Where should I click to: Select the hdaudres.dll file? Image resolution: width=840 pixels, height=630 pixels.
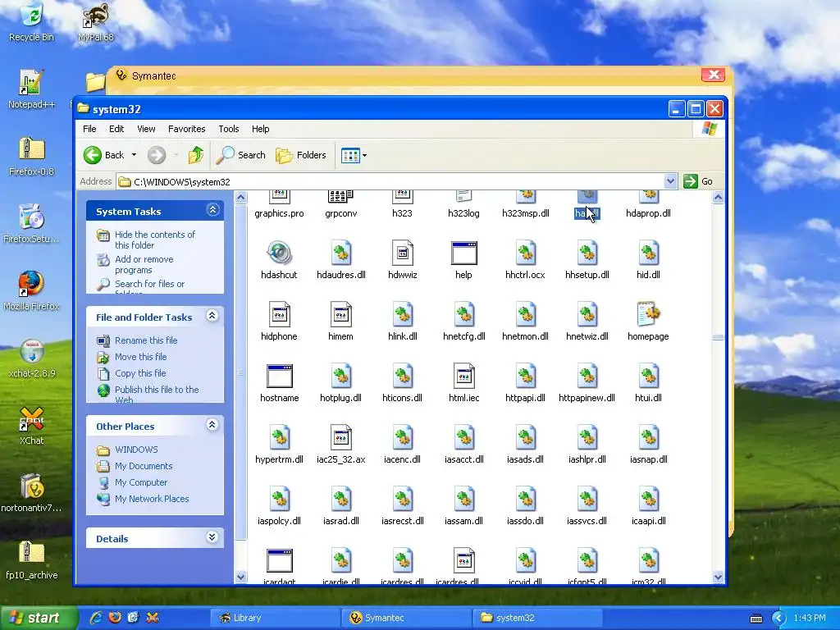[x=340, y=260]
